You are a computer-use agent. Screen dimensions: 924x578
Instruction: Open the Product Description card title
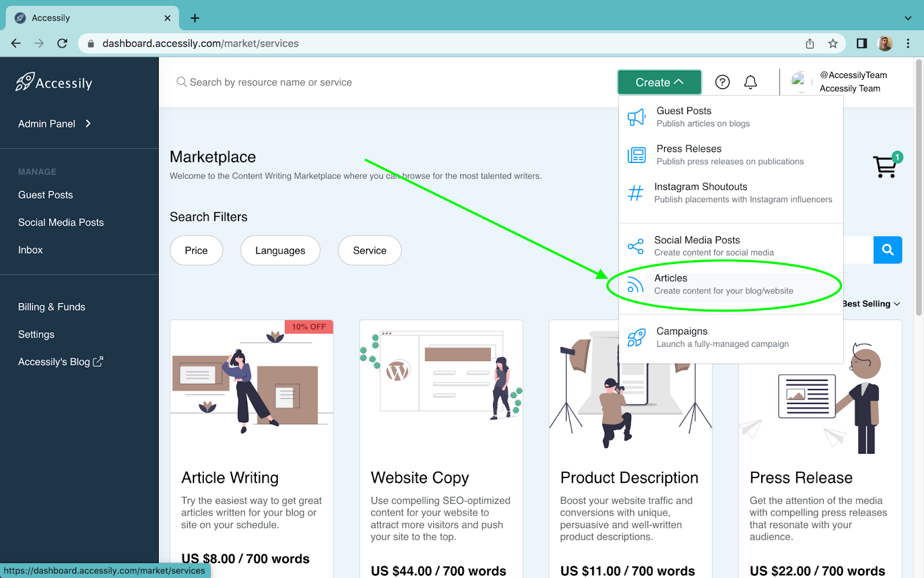point(629,478)
